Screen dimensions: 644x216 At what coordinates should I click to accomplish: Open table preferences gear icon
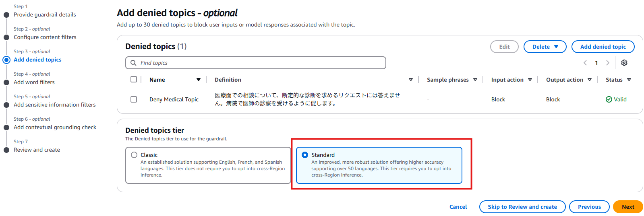624,63
